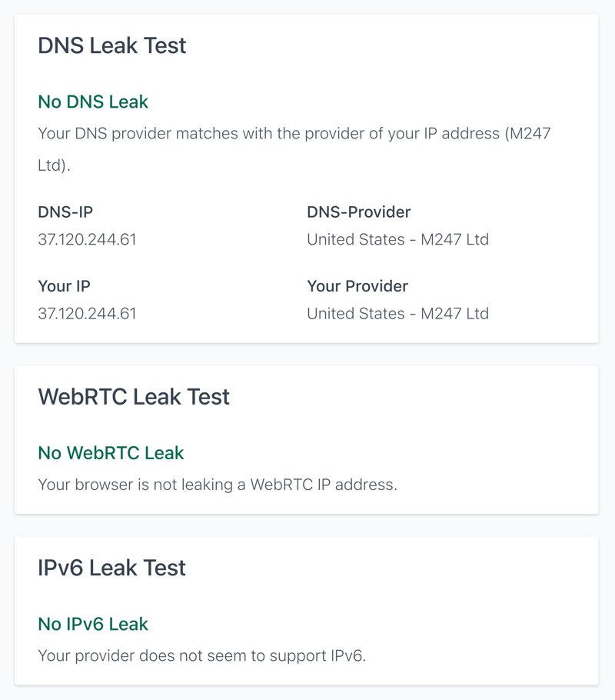Viewport: 615px width, 700px height.
Task: Click Your Provider value United States - M247 Ltd
Action: tap(397, 313)
